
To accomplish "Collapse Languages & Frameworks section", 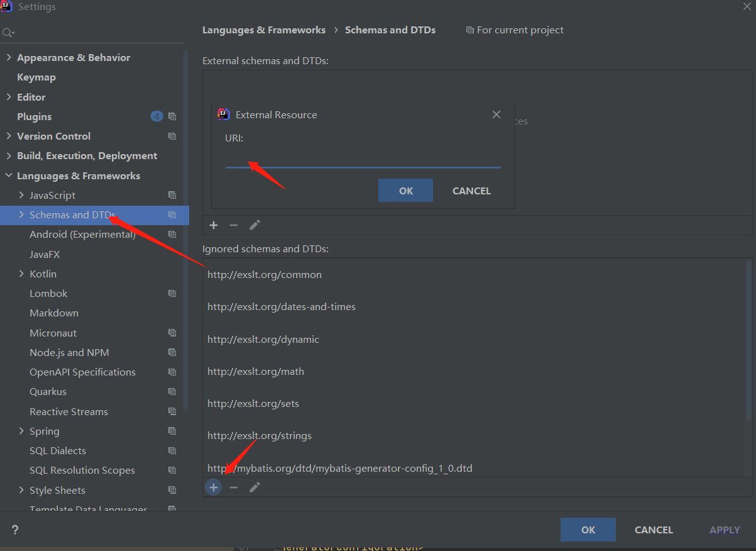I will pos(9,175).
